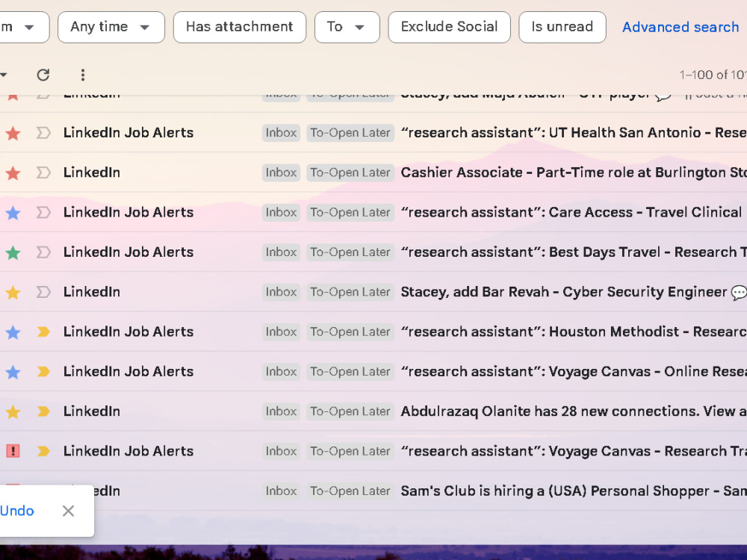The width and height of the screenshot is (747, 560).
Task: Toggle blue star on Care Access email
Action: pyautogui.click(x=13, y=212)
